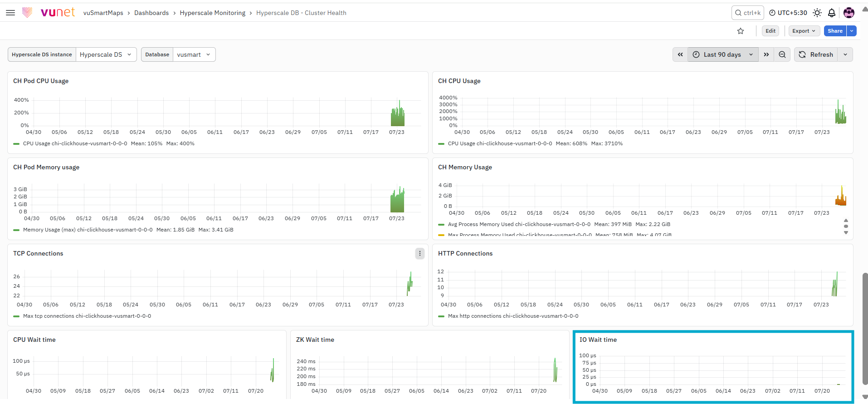The image size is (868, 404).
Task: Open the TCP Connections panel menu
Action: (x=420, y=253)
